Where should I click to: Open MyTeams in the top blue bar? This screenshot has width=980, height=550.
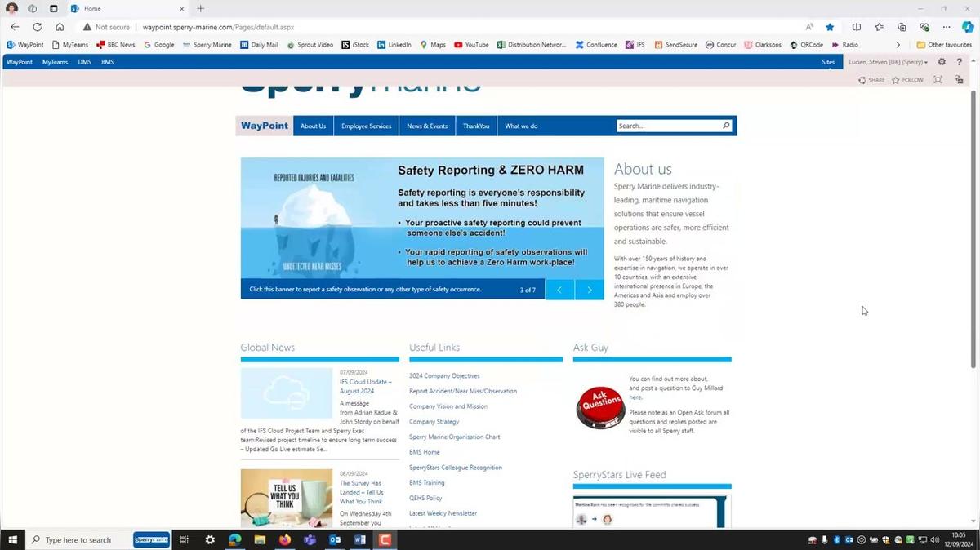tap(55, 62)
